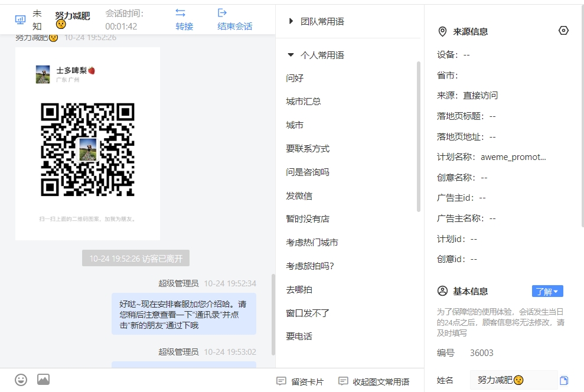Screen dimensions: 584x392
Task: Click the 创意名称 row
Action: point(462,178)
